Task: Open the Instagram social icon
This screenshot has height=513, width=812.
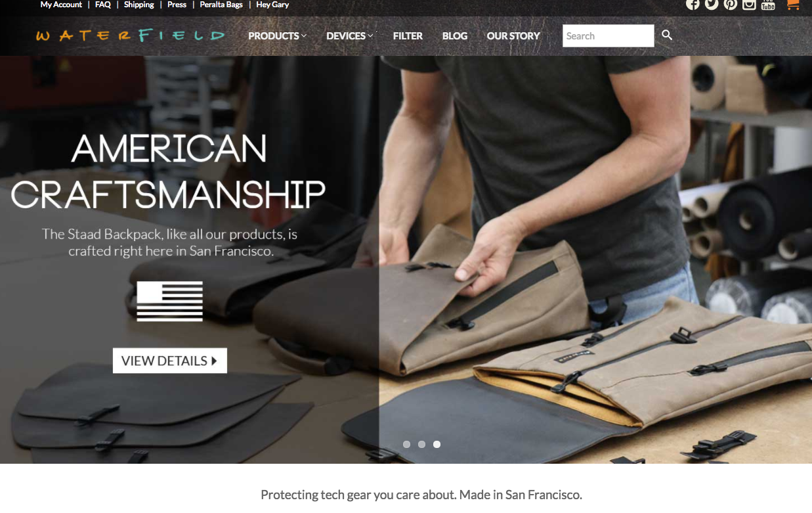Action: [749, 4]
